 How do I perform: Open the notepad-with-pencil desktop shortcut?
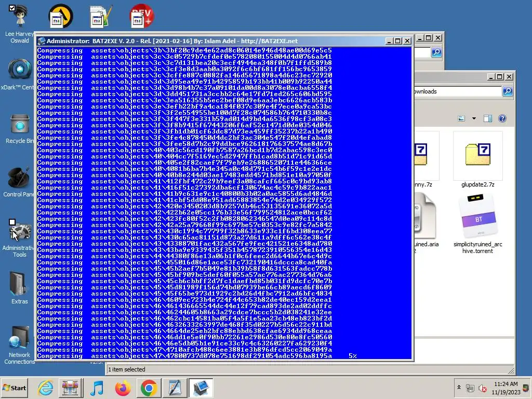(101, 16)
